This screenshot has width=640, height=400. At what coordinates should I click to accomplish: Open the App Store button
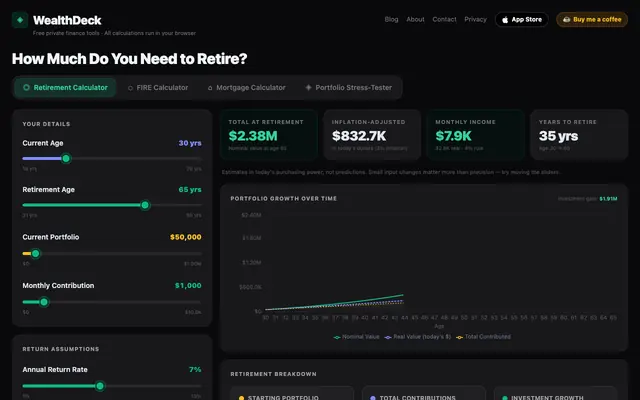522,20
